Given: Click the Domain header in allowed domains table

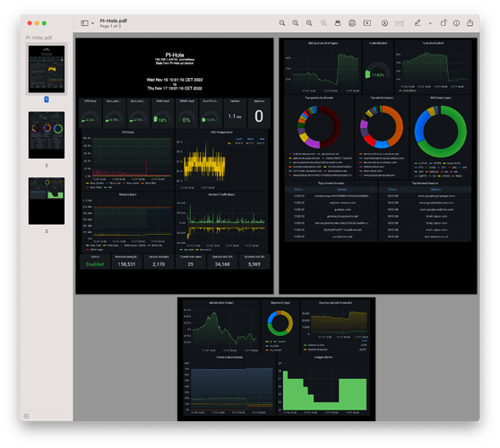Looking at the screenshot, I should 342,189.
